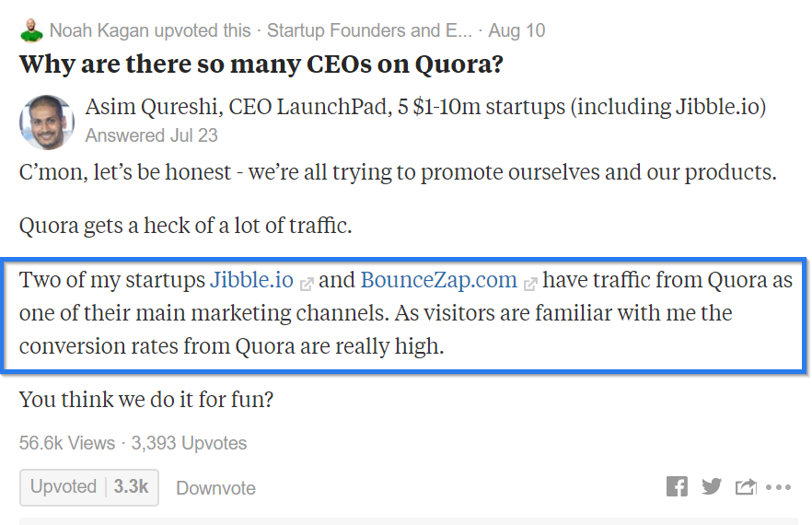Image resolution: width=812 pixels, height=525 pixels.
Task: Follow the blue Jibble.io link in the answer
Action: click(251, 280)
